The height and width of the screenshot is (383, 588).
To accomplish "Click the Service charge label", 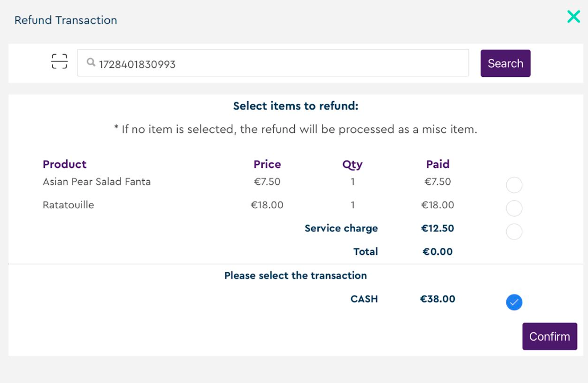I will click(x=341, y=228).
